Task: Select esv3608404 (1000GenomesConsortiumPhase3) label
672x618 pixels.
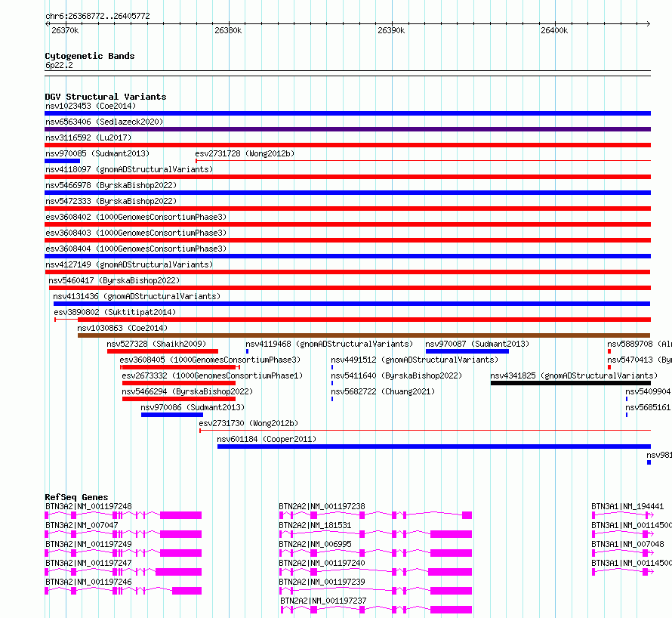Action: point(136,249)
